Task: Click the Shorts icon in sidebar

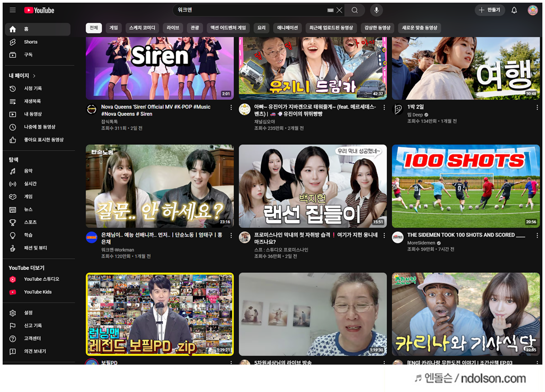Action: pyautogui.click(x=13, y=42)
